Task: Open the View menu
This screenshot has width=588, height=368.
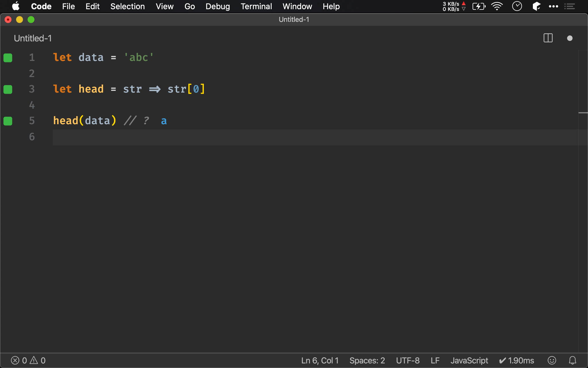Action: point(165,6)
